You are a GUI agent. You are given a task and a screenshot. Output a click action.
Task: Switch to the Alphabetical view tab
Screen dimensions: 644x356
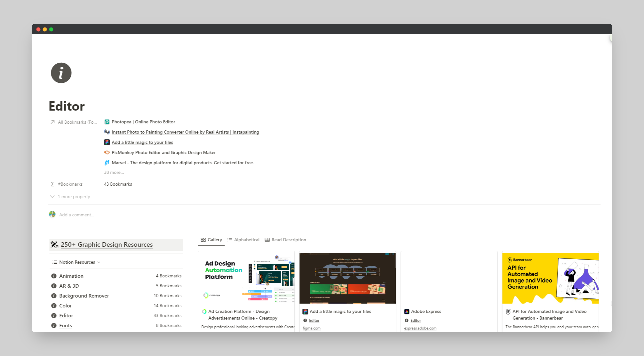pyautogui.click(x=243, y=240)
